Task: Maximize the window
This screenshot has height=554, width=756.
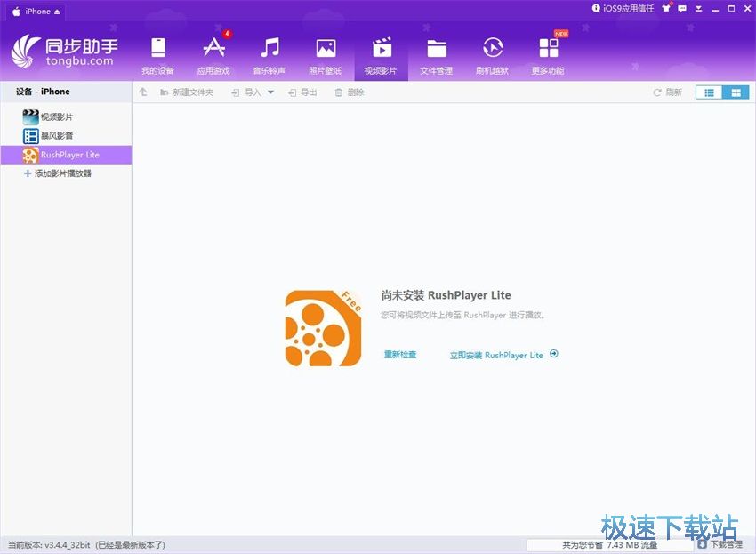Action: (x=731, y=9)
